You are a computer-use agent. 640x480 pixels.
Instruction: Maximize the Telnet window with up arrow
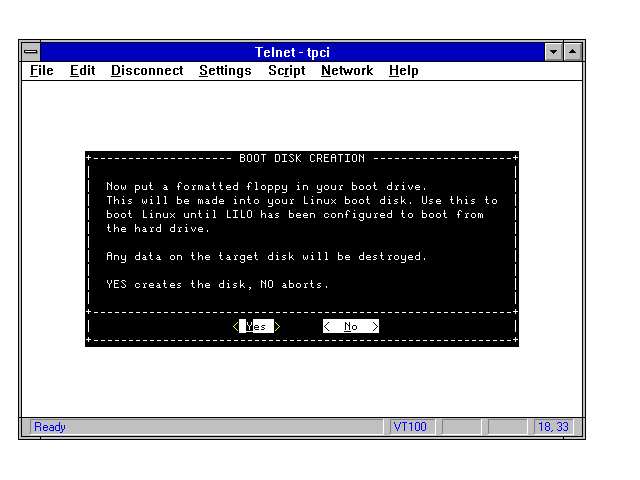[x=573, y=51]
